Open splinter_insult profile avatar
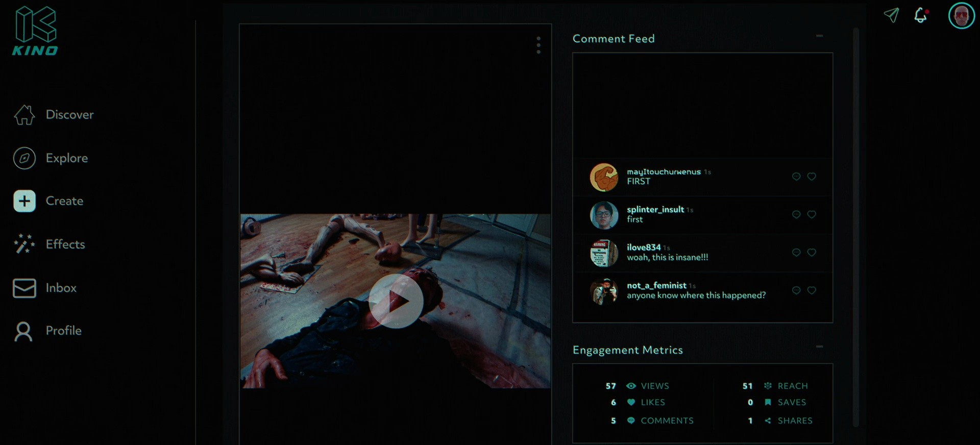This screenshot has height=445, width=980. (604, 215)
